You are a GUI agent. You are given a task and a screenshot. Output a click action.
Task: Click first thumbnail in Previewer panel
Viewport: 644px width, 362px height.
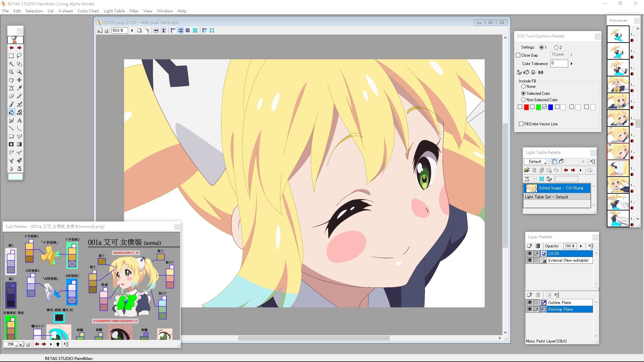pyautogui.click(x=618, y=34)
